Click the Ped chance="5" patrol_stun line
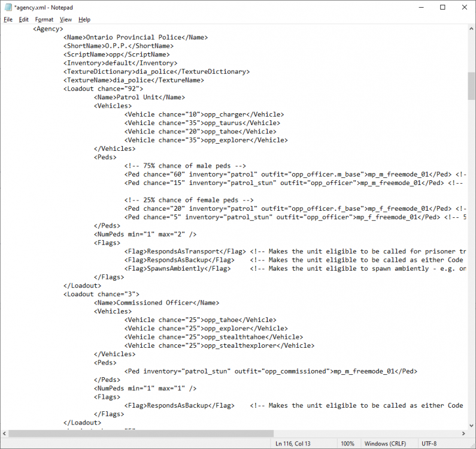This screenshot has width=476, height=449. [295, 217]
